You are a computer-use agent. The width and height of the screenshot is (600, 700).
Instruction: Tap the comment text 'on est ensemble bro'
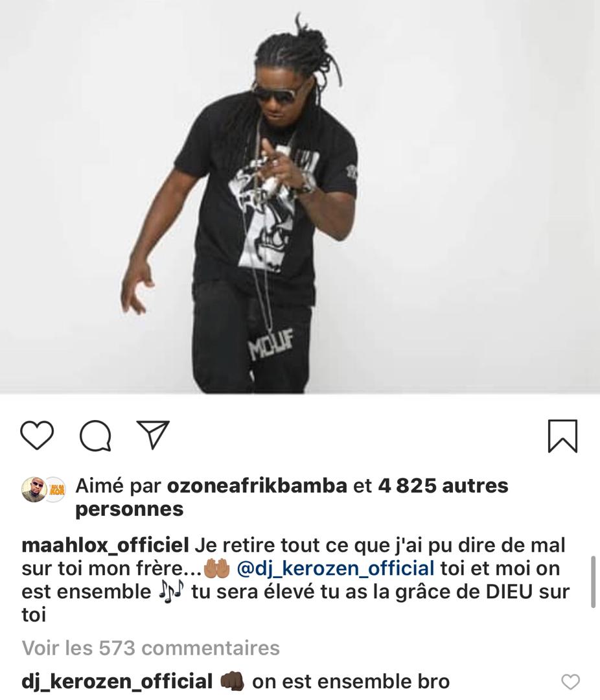[351, 682]
